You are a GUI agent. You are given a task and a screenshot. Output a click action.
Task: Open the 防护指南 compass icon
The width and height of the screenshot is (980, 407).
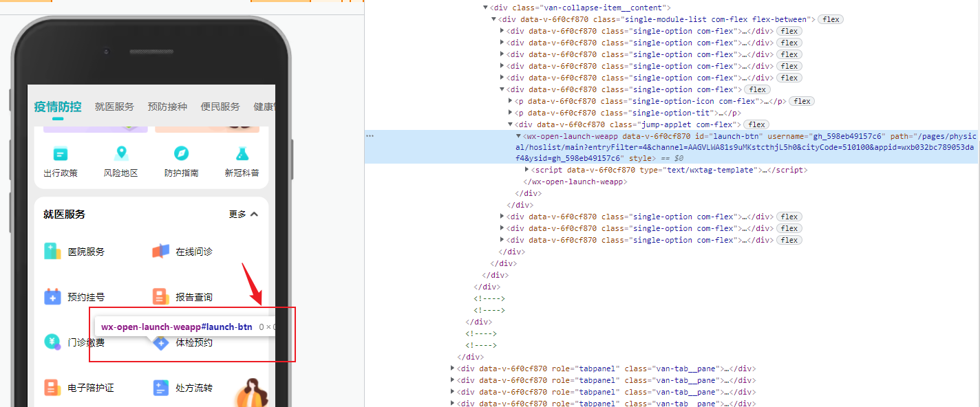click(x=181, y=153)
